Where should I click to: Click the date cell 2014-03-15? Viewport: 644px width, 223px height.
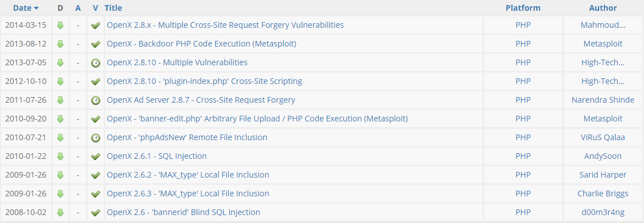pos(26,25)
